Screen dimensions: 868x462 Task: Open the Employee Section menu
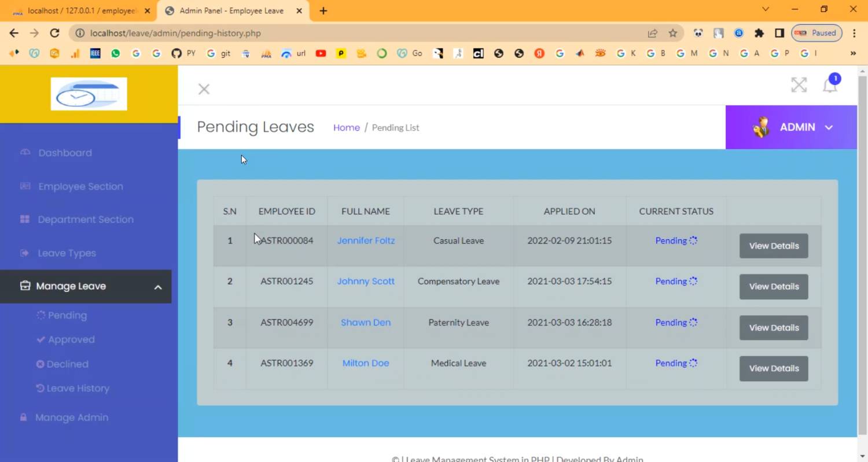click(80, 186)
